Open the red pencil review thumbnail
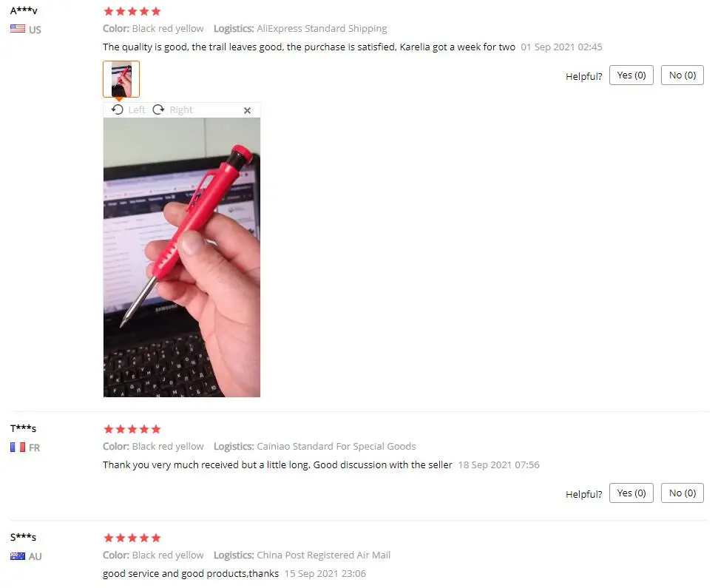Screen dimensions: 718x588 coord(121,78)
